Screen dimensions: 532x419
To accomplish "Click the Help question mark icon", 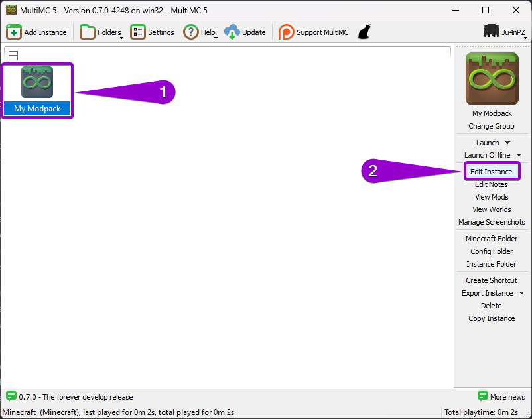I will click(190, 31).
